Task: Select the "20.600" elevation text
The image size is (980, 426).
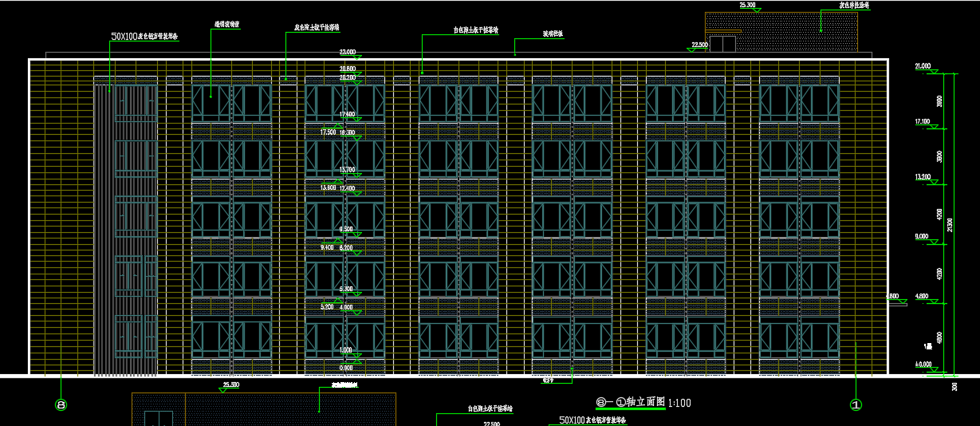Action: (x=348, y=69)
